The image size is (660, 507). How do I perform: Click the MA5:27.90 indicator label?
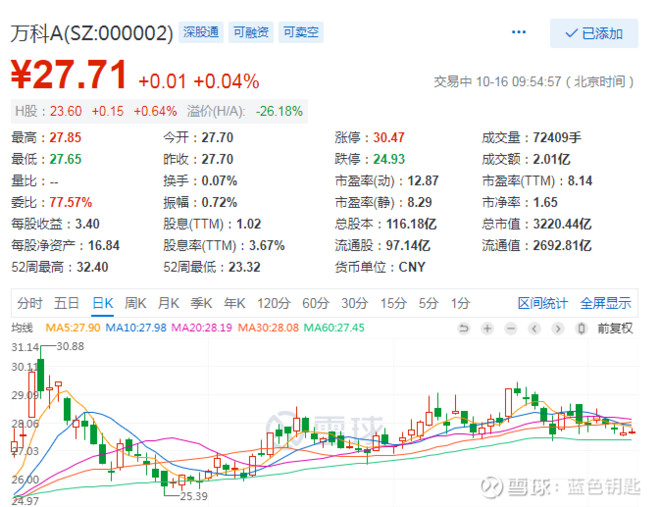click(73, 328)
